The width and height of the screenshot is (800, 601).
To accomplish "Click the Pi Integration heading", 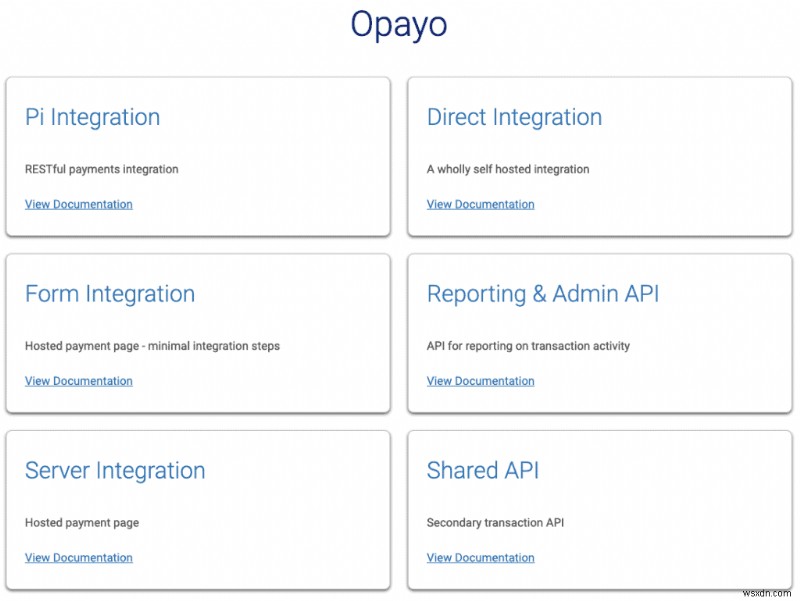I will coord(93,117).
